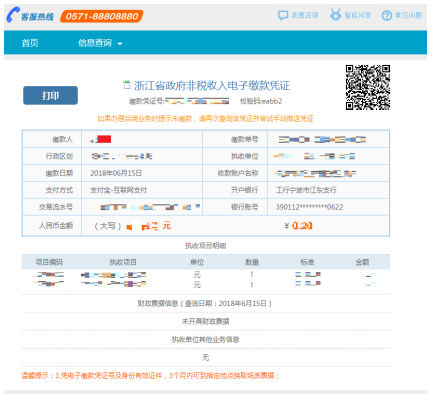Click the amount ¥ 0.20
Viewport: 434px width, 399px height.
(x=298, y=226)
